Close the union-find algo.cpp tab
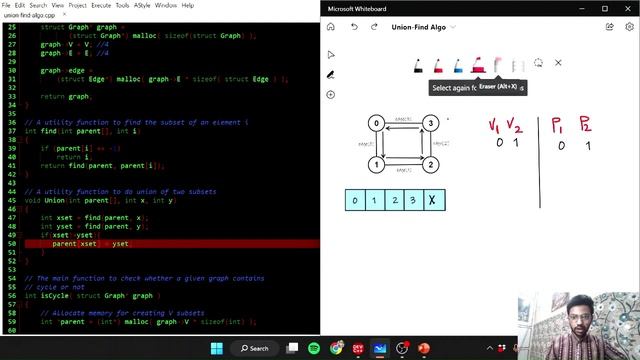640x360 pixels. [x=64, y=14]
